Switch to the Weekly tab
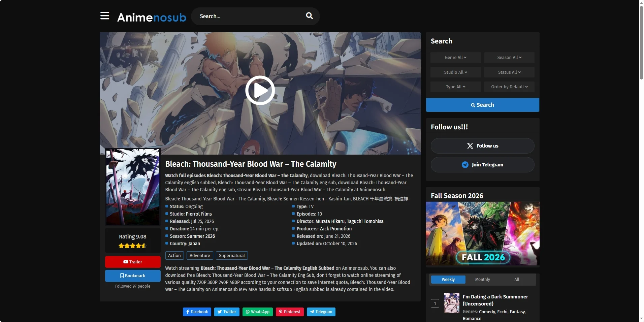The height and width of the screenshot is (322, 644). tap(448, 280)
